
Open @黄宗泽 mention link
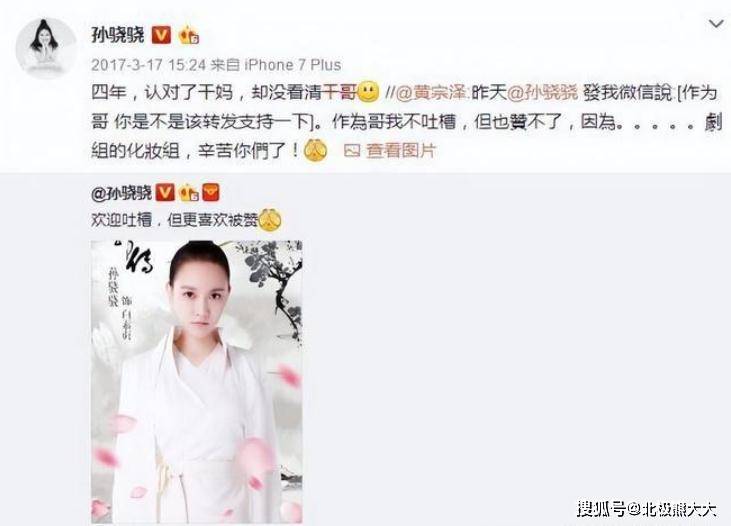[x=432, y=93]
